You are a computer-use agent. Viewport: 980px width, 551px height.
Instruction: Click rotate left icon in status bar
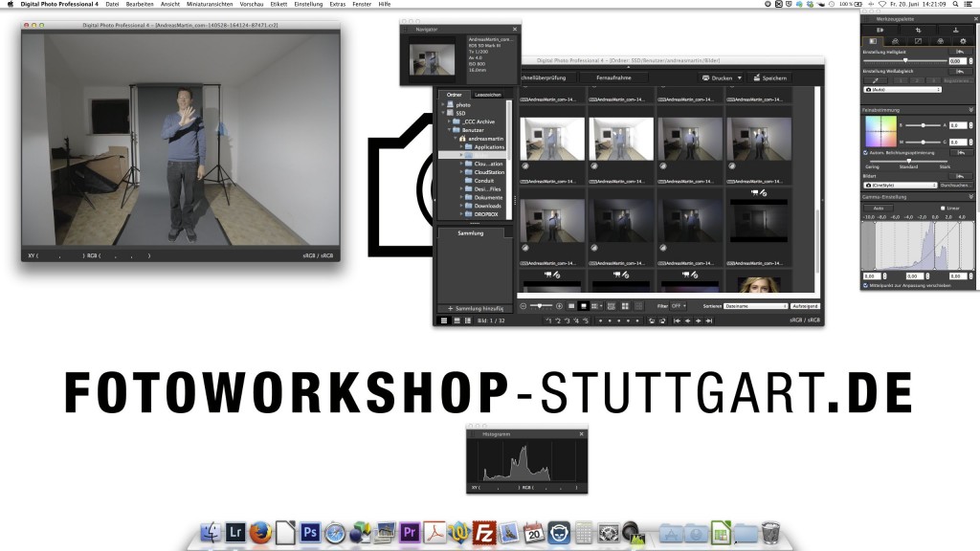point(652,320)
